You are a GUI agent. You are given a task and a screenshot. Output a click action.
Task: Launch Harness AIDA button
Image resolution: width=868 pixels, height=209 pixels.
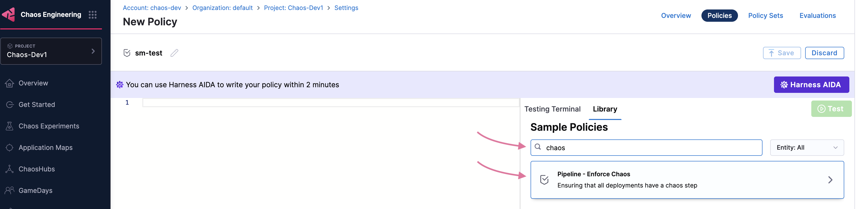811,85
